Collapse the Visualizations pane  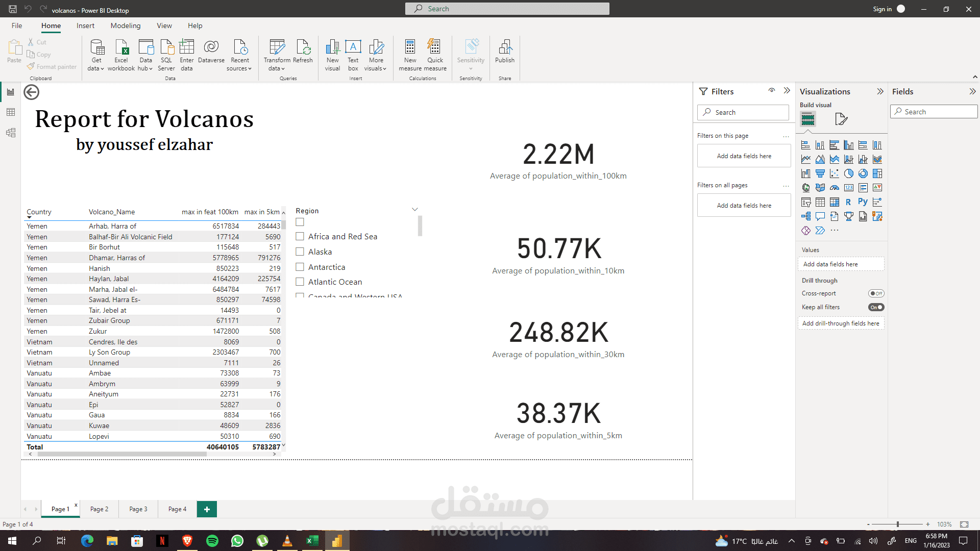tap(880, 92)
